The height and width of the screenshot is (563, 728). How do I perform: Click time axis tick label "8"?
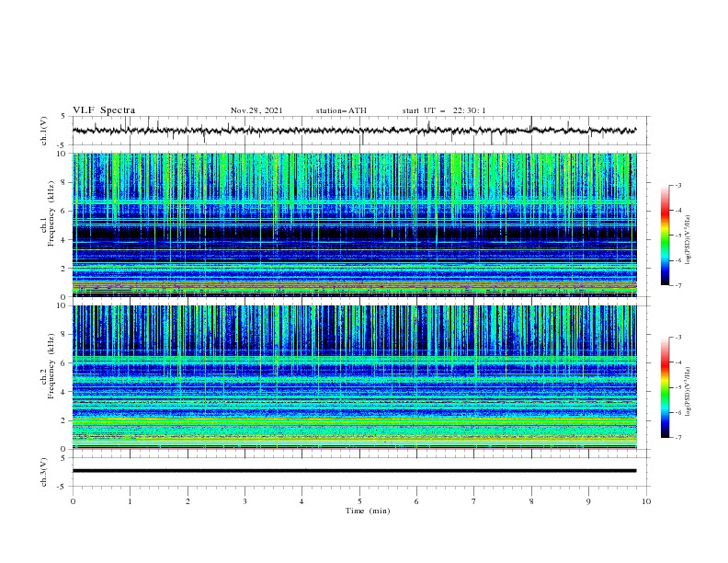531,501
